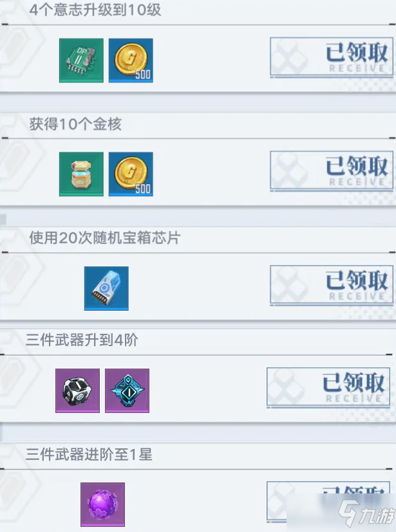Tap the gold core canister reward icon
The height and width of the screenshot is (532, 396).
click(81, 174)
